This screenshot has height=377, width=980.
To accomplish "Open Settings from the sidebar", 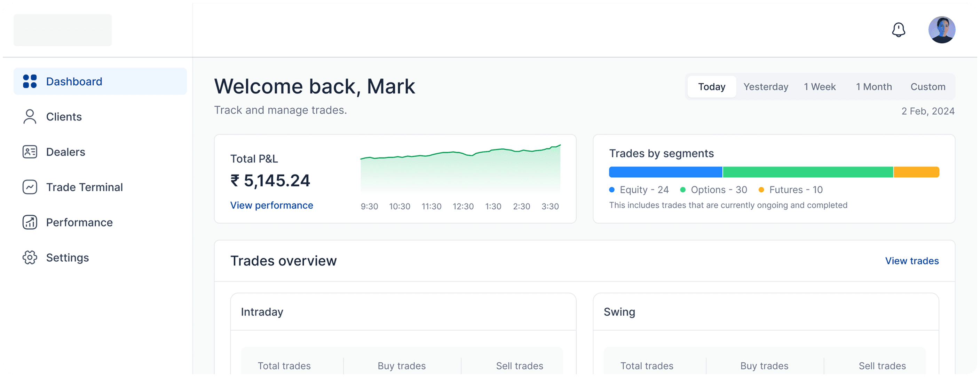I will click(100, 257).
